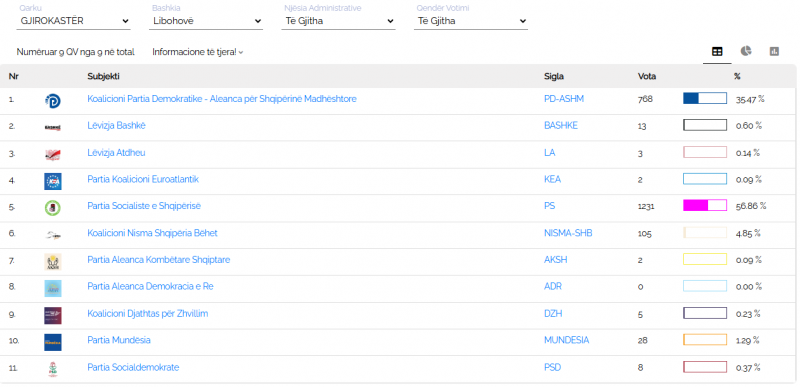Open Koalicioni Nisma Shqipëria Bëhet link
The height and width of the screenshot is (387, 800).
click(153, 233)
